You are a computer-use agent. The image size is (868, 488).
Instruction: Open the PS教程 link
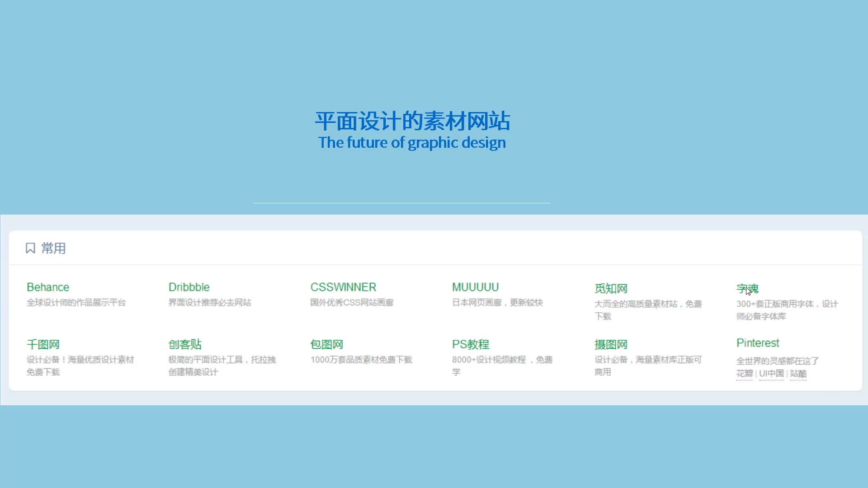[471, 344]
